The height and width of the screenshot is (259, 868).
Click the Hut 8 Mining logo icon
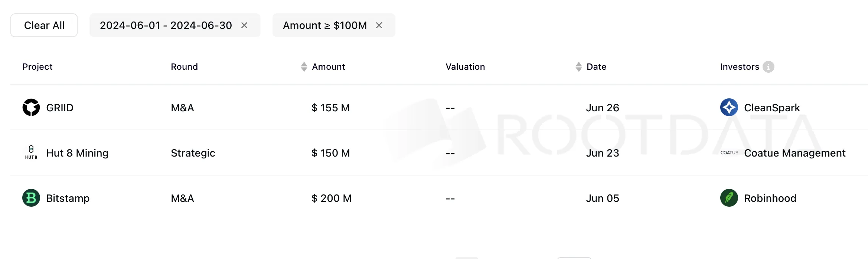31,153
